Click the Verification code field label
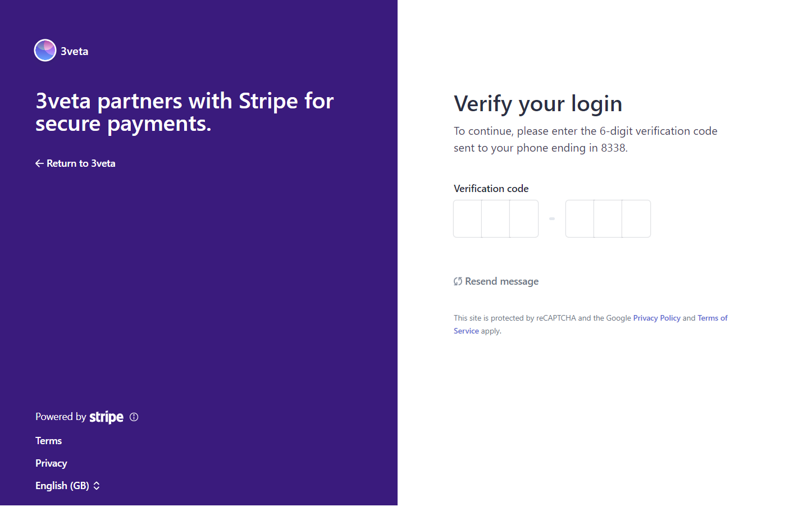This screenshot has height=511, width=812. point(491,188)
